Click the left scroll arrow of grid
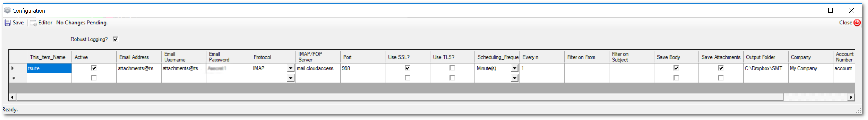868x120 pixels. pos(12,97)
